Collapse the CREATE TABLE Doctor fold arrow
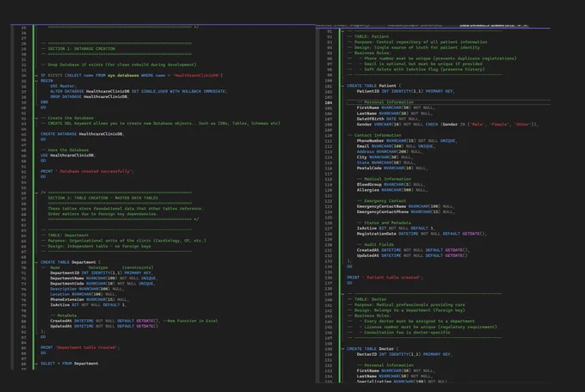 click(x=342, y=349)
